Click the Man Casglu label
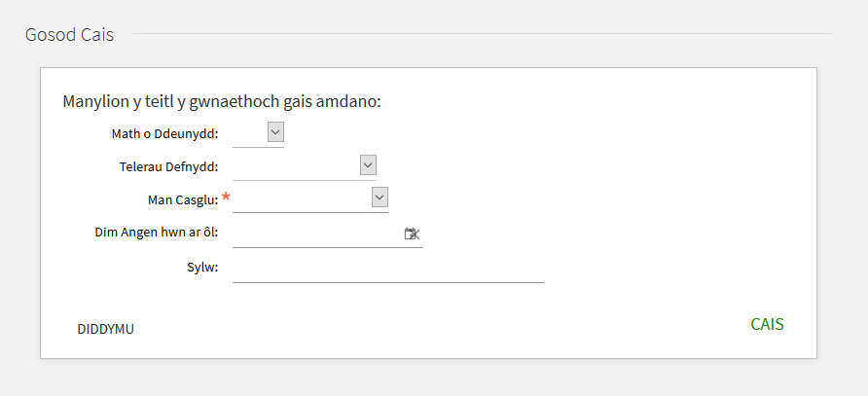This screenshot has width=868, height=396. [x=183, y=199]
